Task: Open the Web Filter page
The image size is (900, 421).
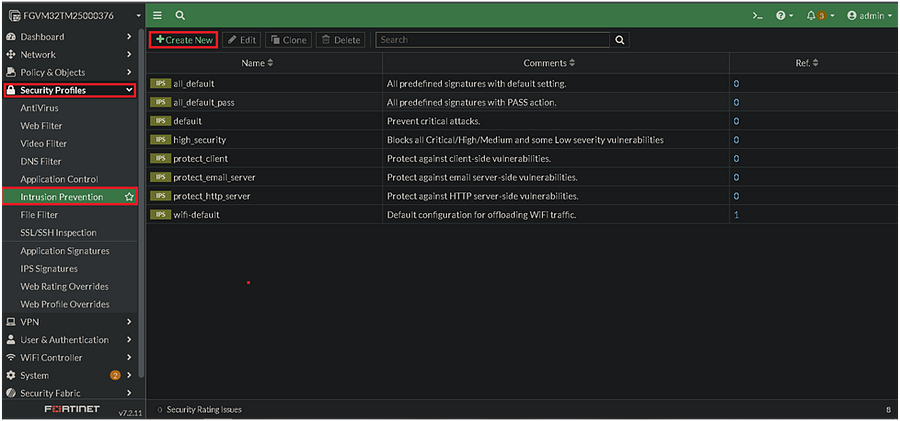Action: coord(41,126)
